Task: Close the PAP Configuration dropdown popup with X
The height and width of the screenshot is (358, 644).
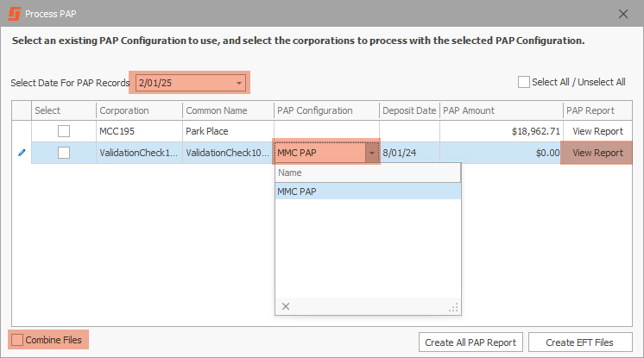Action: [286, 306]
